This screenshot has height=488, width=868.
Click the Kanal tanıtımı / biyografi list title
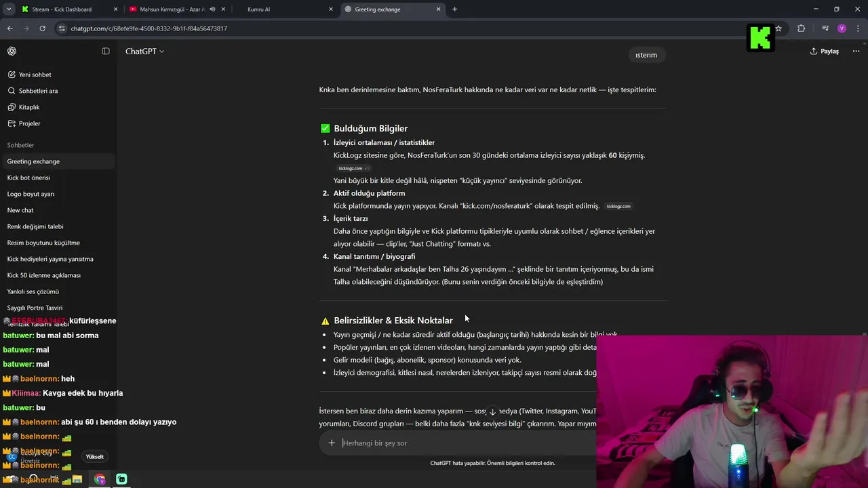[374, 256]
